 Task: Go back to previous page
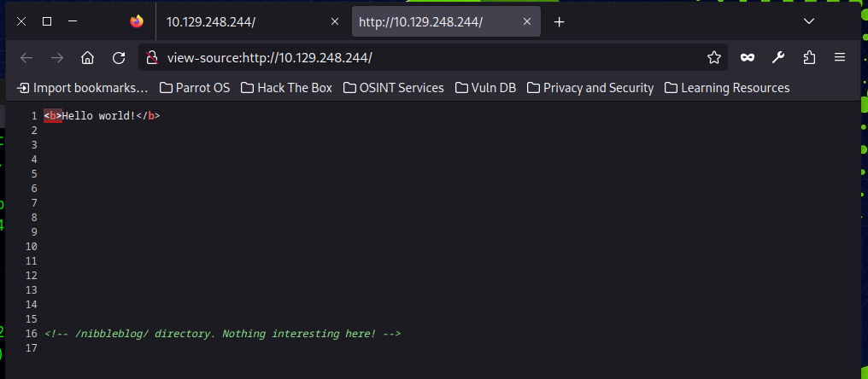coord(26,57)
